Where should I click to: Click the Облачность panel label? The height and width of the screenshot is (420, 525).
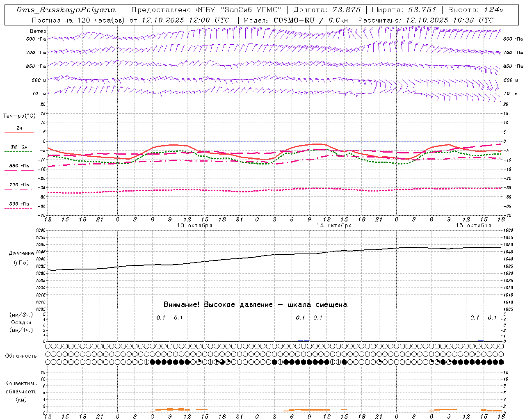click(21, 356)
